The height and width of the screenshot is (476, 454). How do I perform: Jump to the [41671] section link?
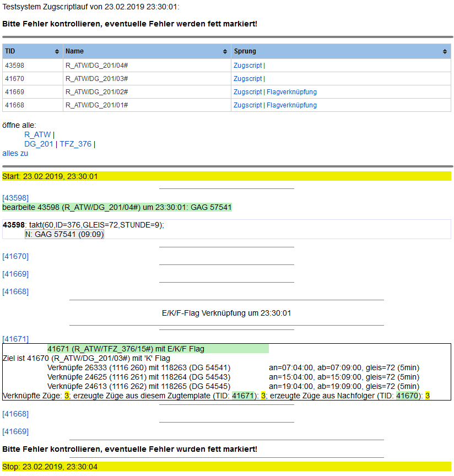pos(15,339)
